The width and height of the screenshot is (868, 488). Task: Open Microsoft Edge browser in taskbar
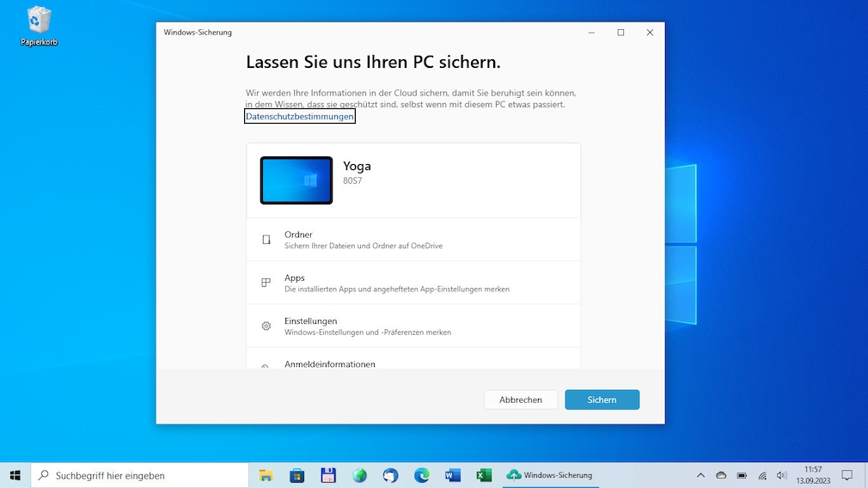click(x=421, y=475)
